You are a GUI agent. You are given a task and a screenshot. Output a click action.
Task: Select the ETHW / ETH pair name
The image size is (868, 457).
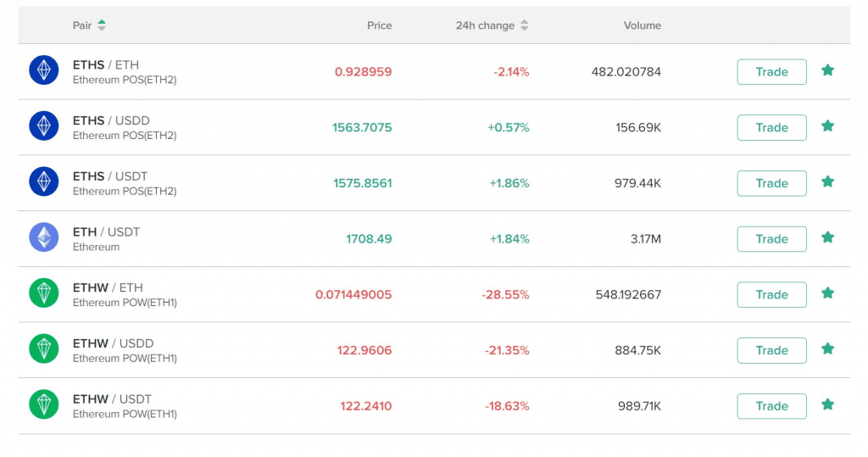(108, 287)
